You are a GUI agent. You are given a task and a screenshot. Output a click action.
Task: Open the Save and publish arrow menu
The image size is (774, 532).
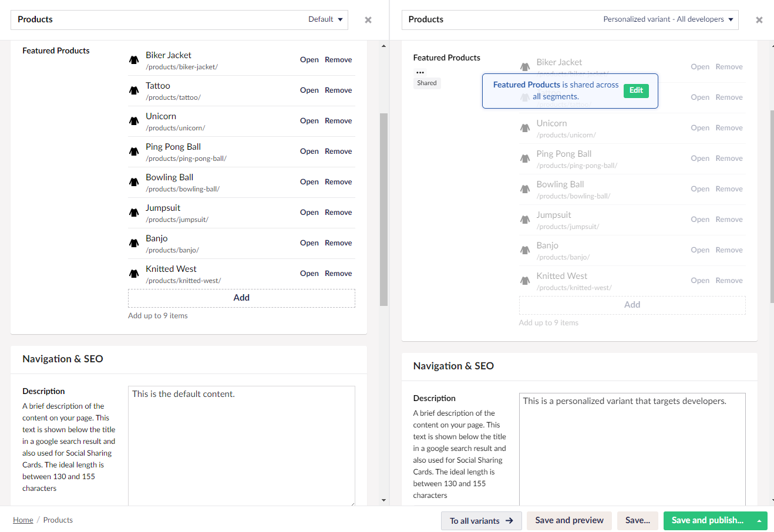coord(759,521)
